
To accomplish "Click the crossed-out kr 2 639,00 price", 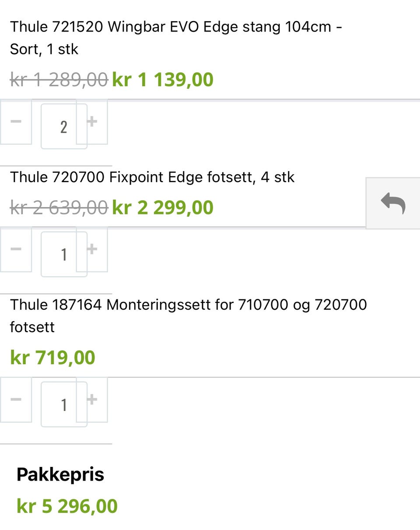I will pyautogui.click(x=59, y=207).
